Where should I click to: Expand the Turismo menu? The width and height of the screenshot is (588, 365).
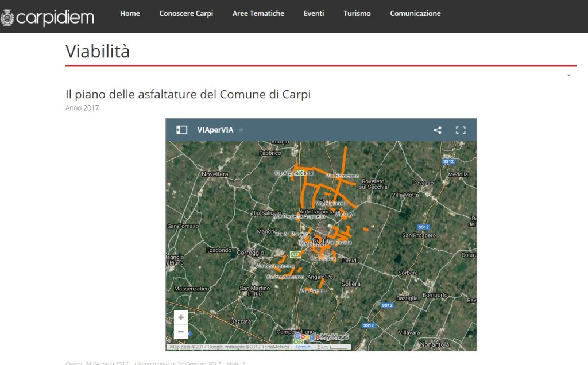[357, 14]
